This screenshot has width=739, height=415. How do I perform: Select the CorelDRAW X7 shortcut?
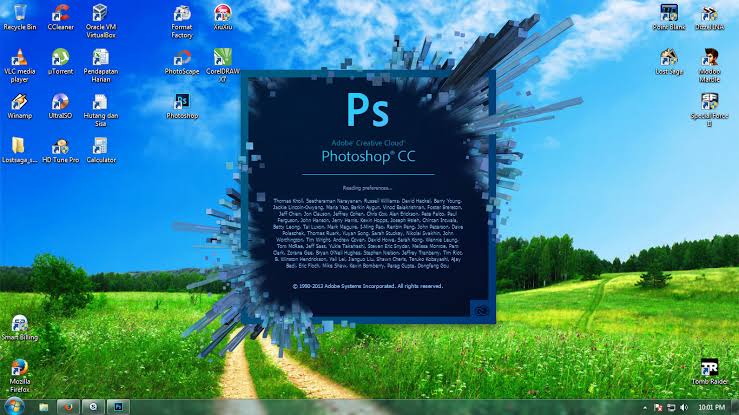pyautogui.click(x=222, y=65)
